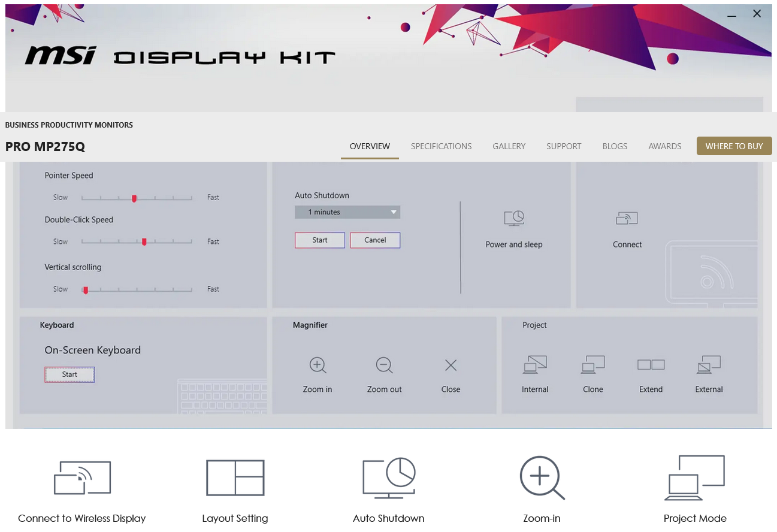Click the Magnifier Zoom out icon
Viewport: 777px width, 532px height.
tap(384, 365)
